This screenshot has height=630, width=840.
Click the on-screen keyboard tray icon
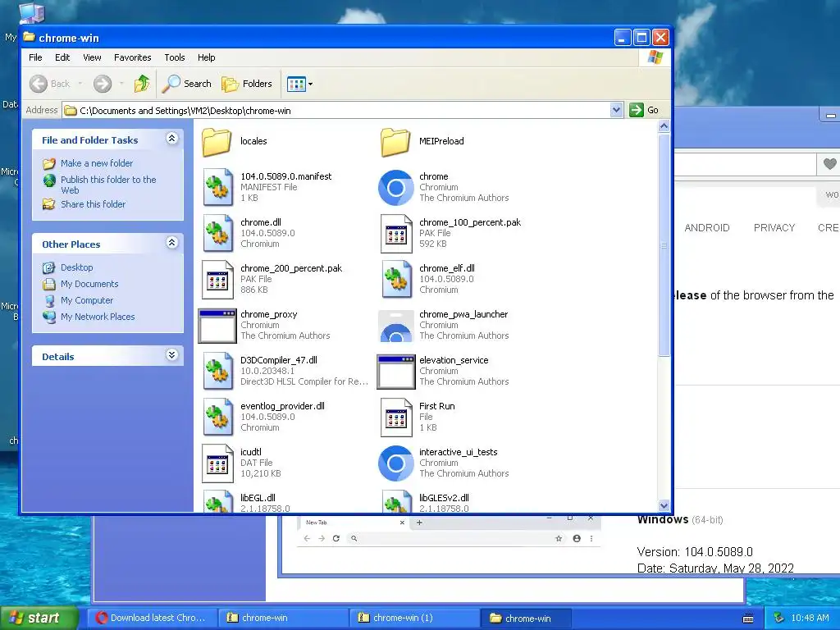coord(748,619)
